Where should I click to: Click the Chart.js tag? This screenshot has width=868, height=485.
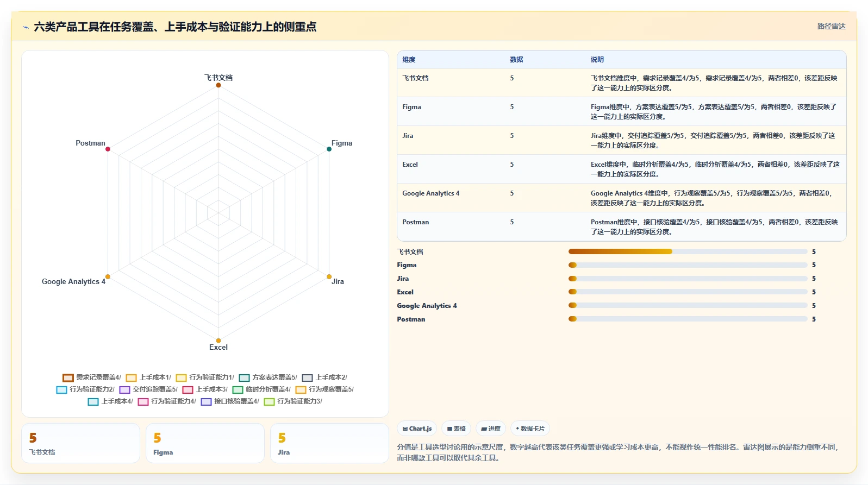click(x=417, y=429)
